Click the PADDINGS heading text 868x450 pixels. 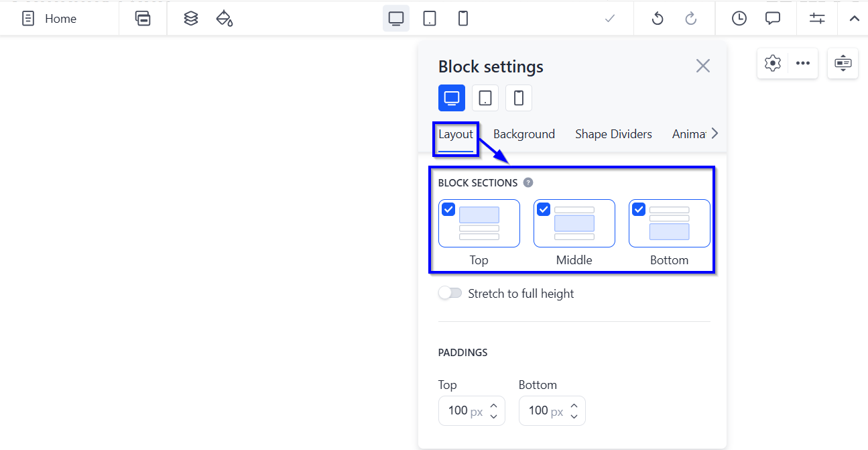coord(463,352)
